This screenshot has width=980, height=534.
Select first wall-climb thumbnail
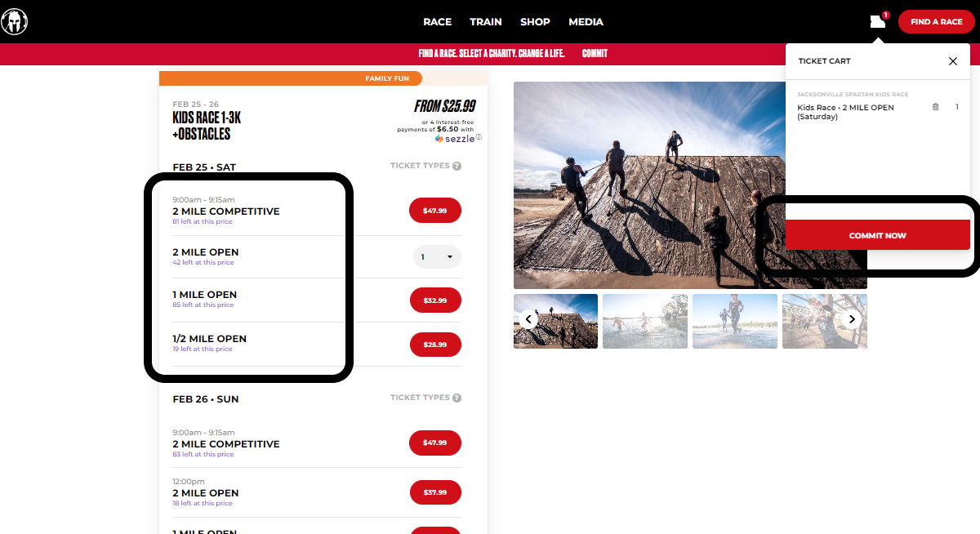(556, 321)
